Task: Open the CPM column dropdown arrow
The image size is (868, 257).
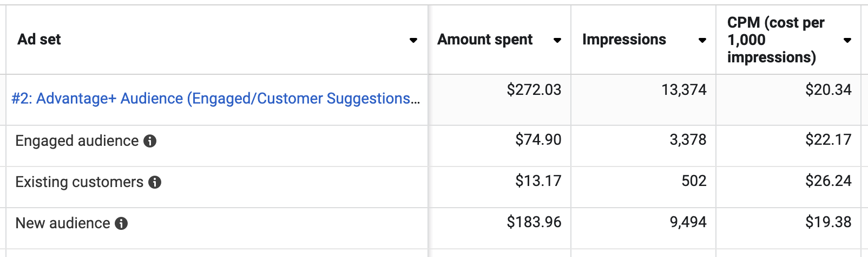Action: 847,40
